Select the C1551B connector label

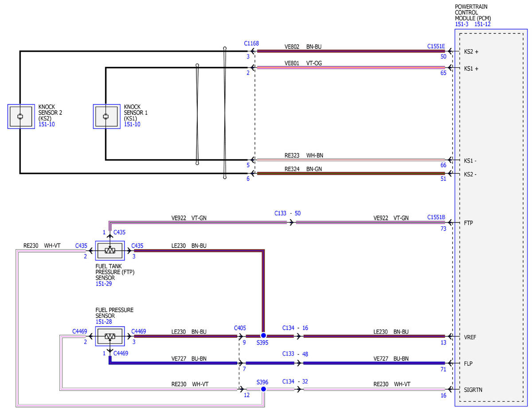coord(436,217)
